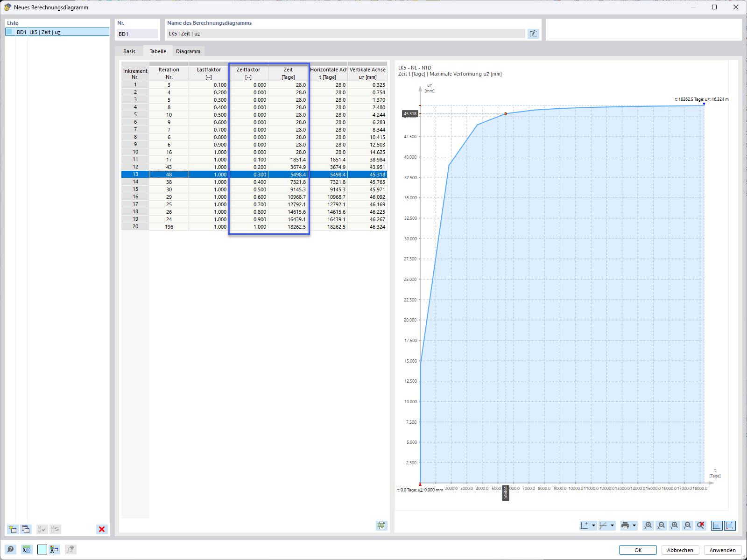Click the help speech bubble icon

tap(10, 549)
